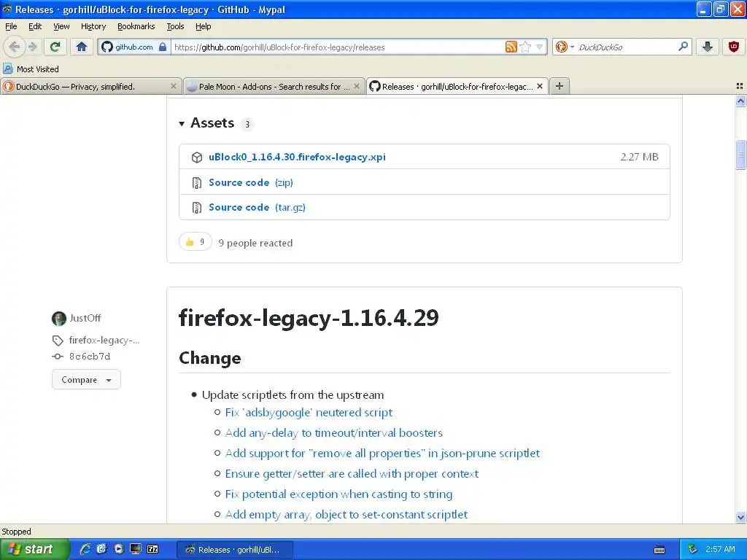The width and height of the screenshot is (747, 560).
Task: Open the Most Visited bookmarks folder
Action: click(31, 69)
